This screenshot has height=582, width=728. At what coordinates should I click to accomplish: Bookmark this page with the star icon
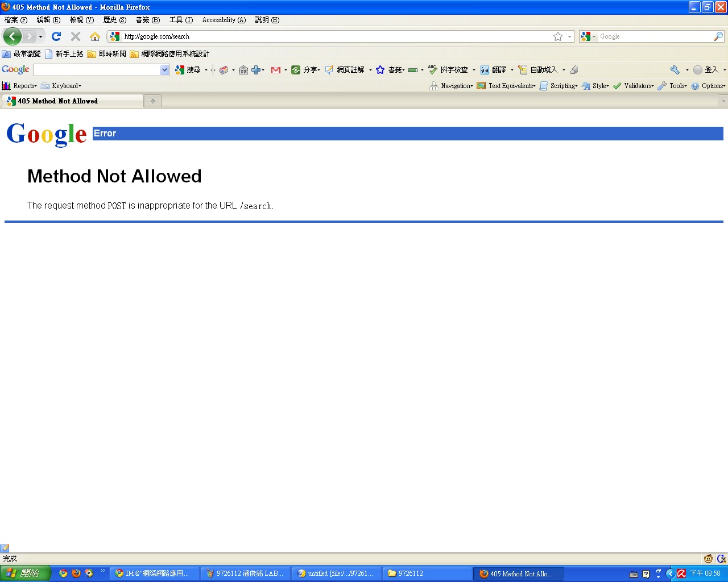coord(558,36)
